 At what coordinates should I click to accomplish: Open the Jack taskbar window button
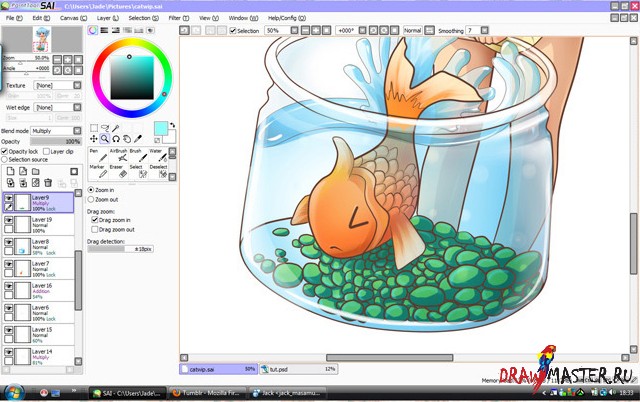pyautogui.click(x=288, y=393)
